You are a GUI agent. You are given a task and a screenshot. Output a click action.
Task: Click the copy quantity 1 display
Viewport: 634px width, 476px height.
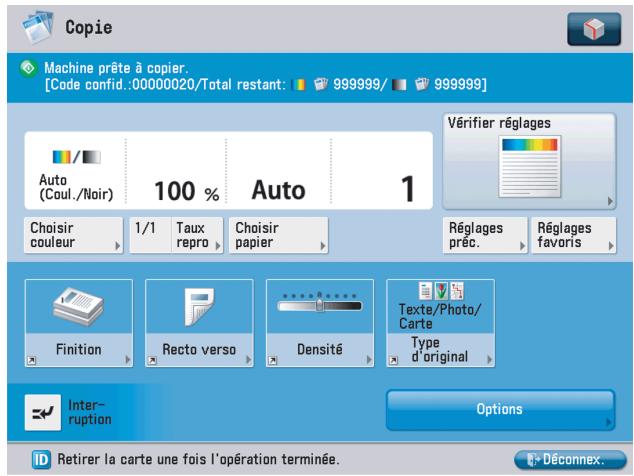(x=408, y=189)
